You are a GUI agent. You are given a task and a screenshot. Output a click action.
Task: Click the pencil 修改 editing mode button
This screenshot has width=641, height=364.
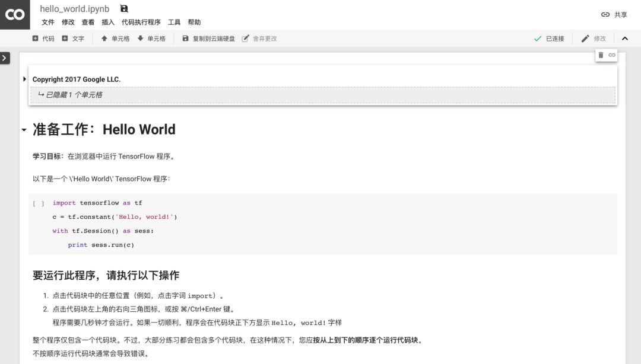coord(594,39)
